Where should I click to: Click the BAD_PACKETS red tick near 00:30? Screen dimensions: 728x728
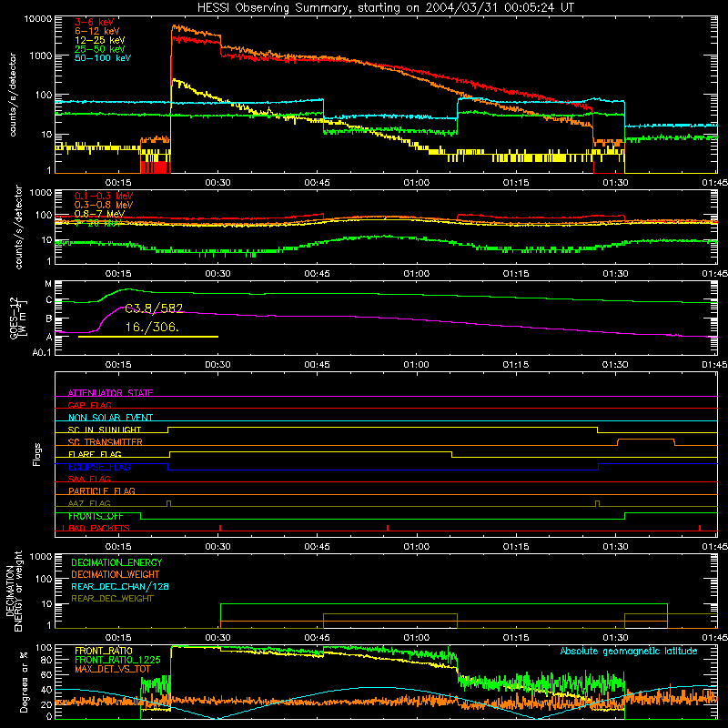click(220, 528)
